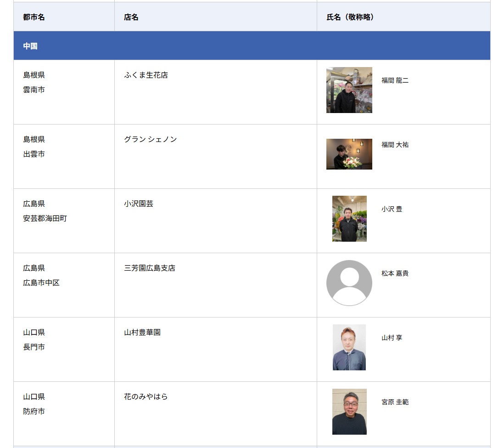Viewport: 504px width, 448px height.
Task: Open the portrait of 山村 享
Action: (349, 347)
